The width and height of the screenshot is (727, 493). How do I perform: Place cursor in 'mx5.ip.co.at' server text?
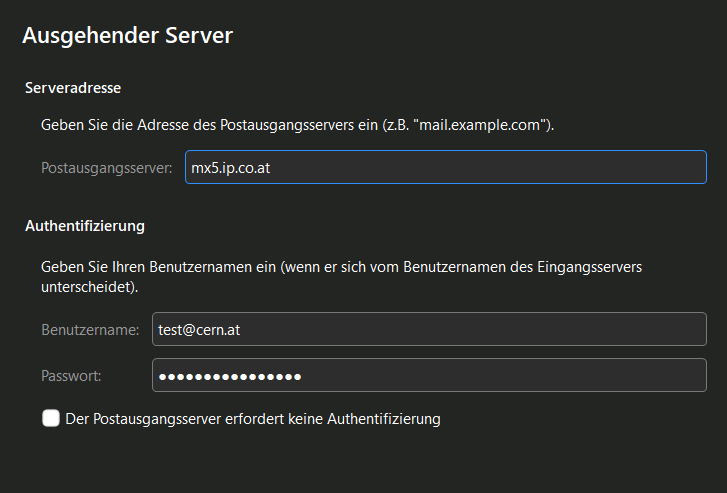(x=230, y=168)
